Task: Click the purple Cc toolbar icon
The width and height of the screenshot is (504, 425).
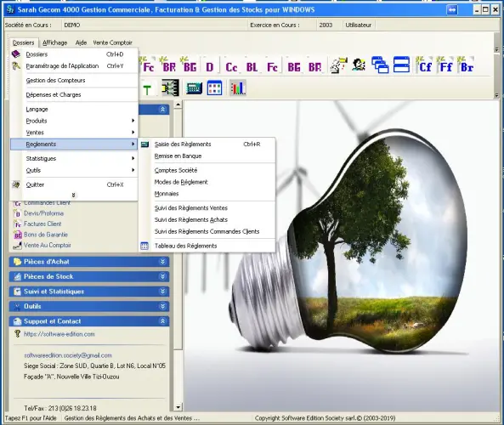Action: pos(231,67)
